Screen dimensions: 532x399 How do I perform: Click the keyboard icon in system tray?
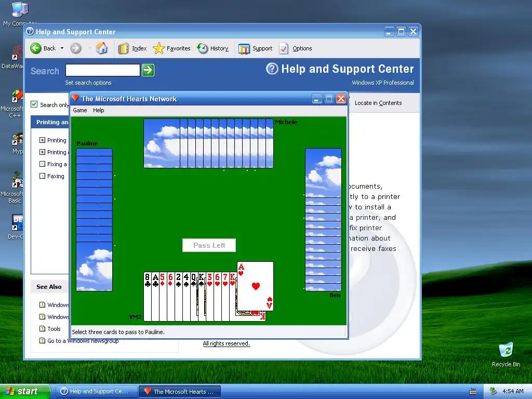(473, 392)
